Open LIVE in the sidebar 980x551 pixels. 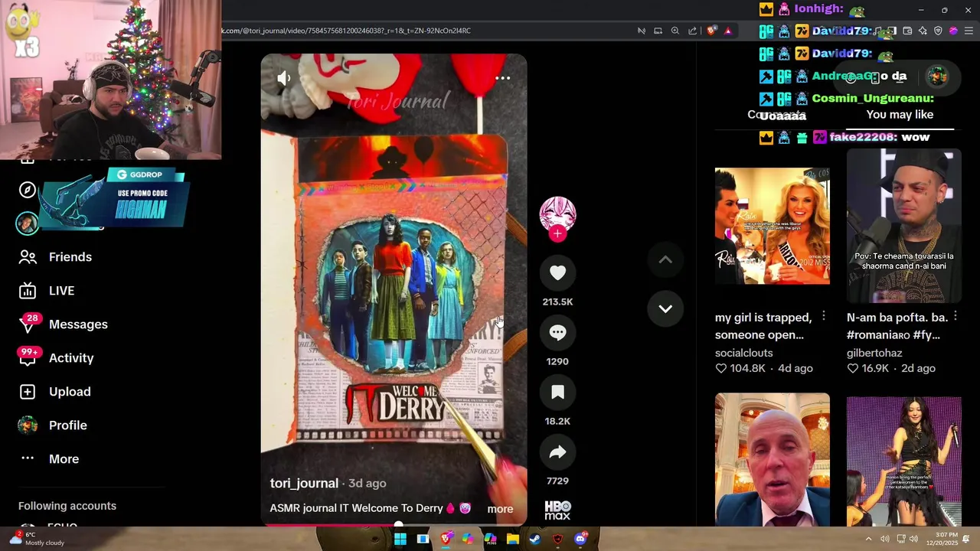pos(47,291)
